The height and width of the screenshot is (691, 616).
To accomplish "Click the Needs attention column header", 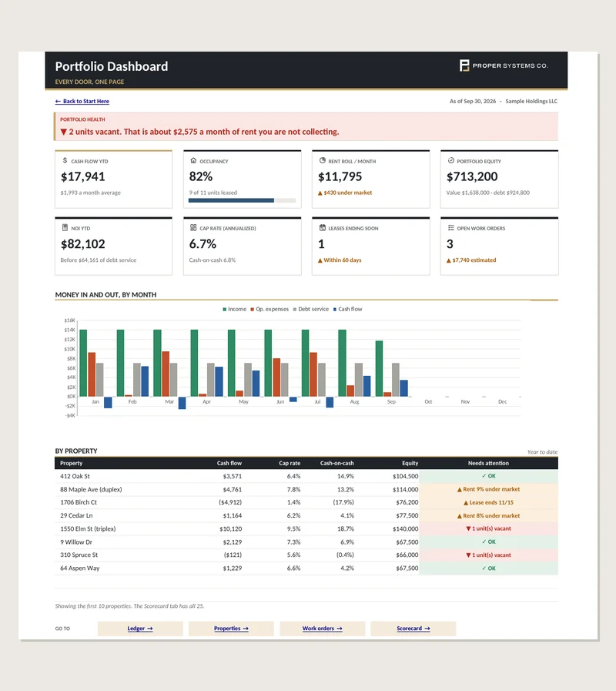I will [488, 463].
